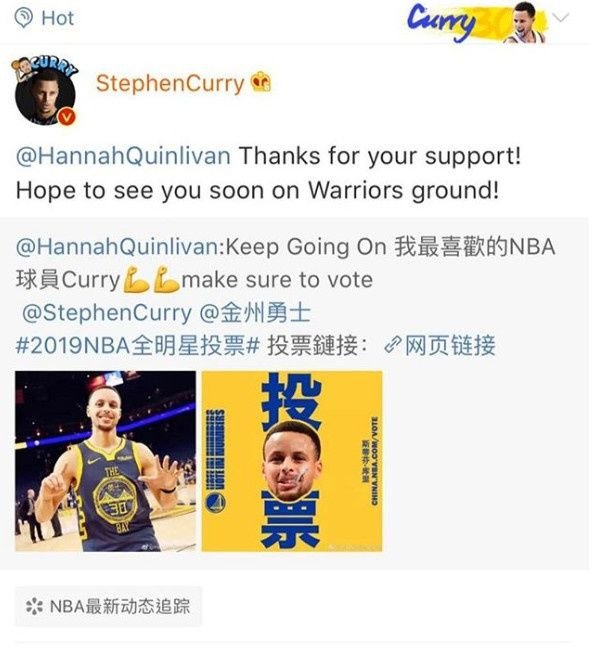Image resolution: width=594 pixels, height=648 pixels.
Task: Open @HannahQuinlivan mention in Curry's reply
Action: coord(123,156)
